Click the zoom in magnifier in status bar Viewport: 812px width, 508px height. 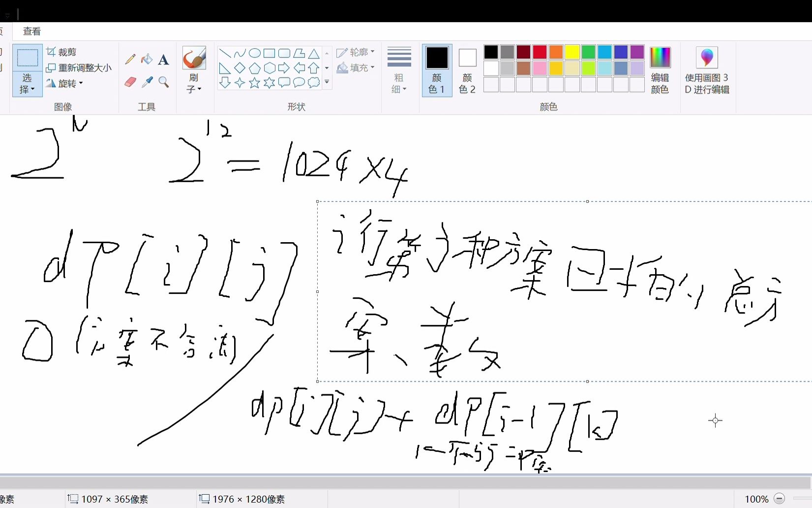(780, 499)
